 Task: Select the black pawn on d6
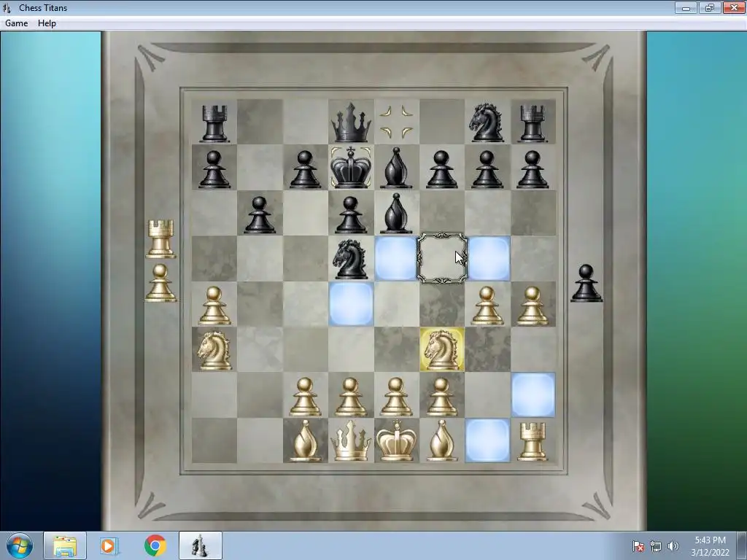351,215
